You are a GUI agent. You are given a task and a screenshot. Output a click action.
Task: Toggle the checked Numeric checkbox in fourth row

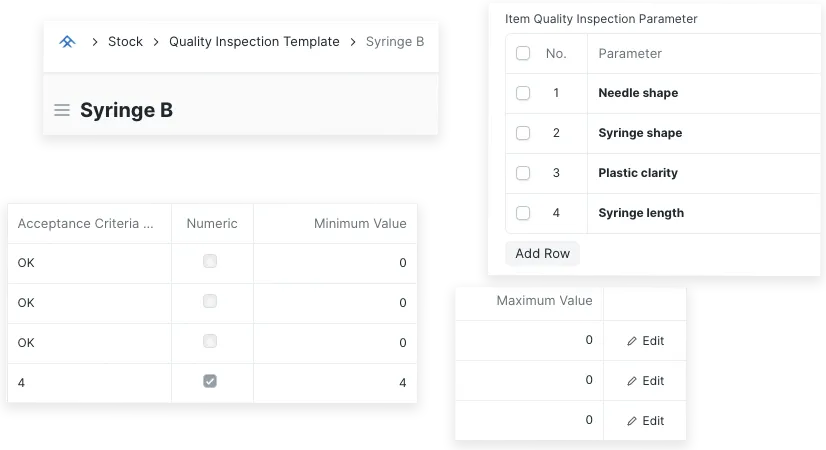click(x=210, y=381)
